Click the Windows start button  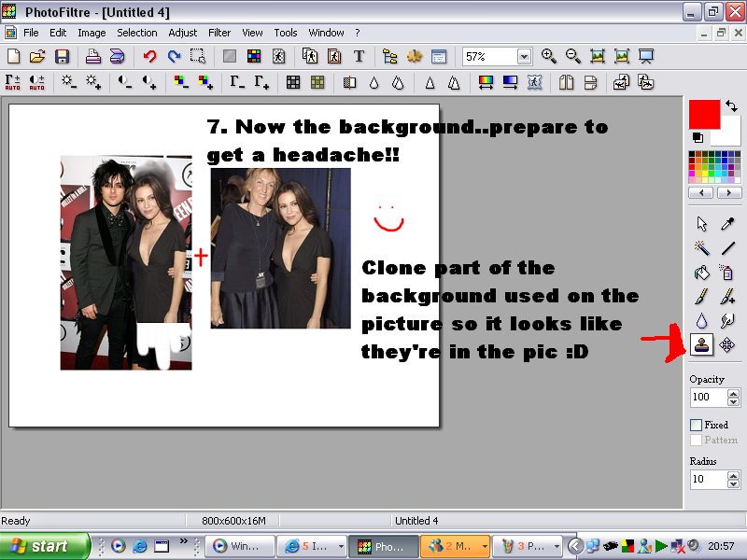click(45, 546)
